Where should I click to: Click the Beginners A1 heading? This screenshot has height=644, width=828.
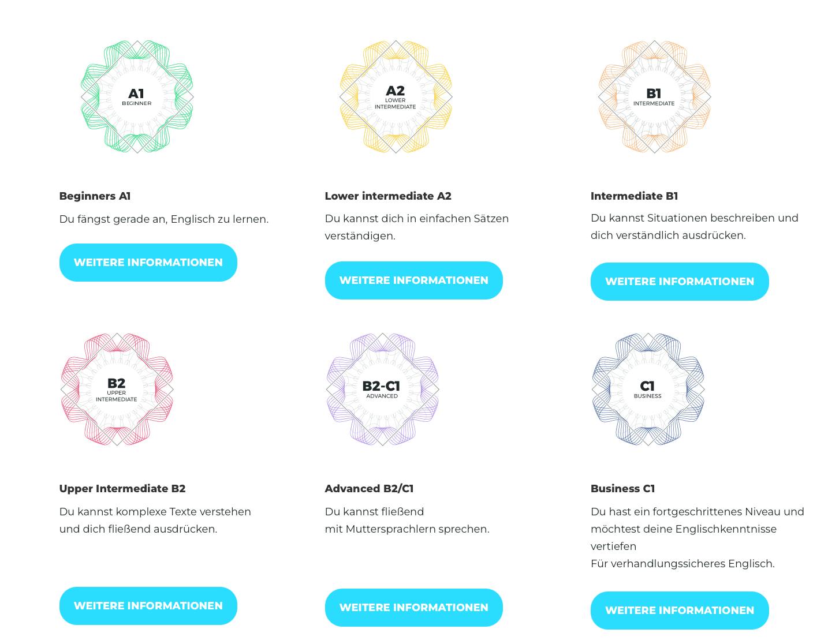point(95,196)
